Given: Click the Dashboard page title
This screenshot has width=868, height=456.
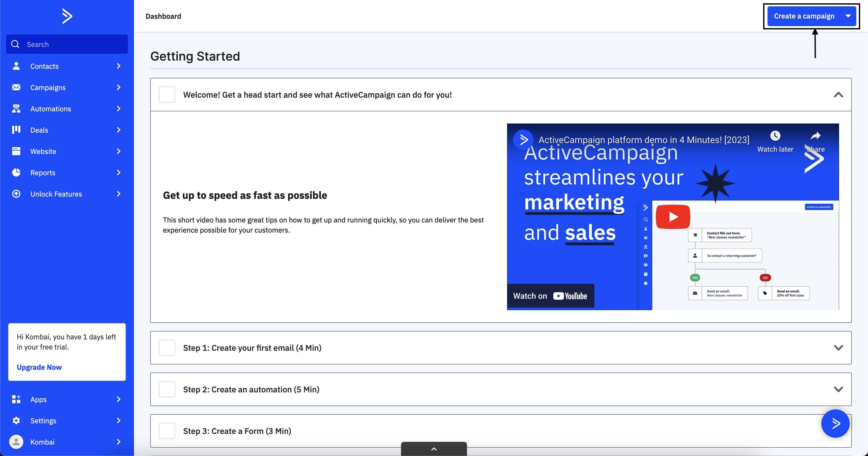Looking at the screenshot, I should click(x=163, y=16).
